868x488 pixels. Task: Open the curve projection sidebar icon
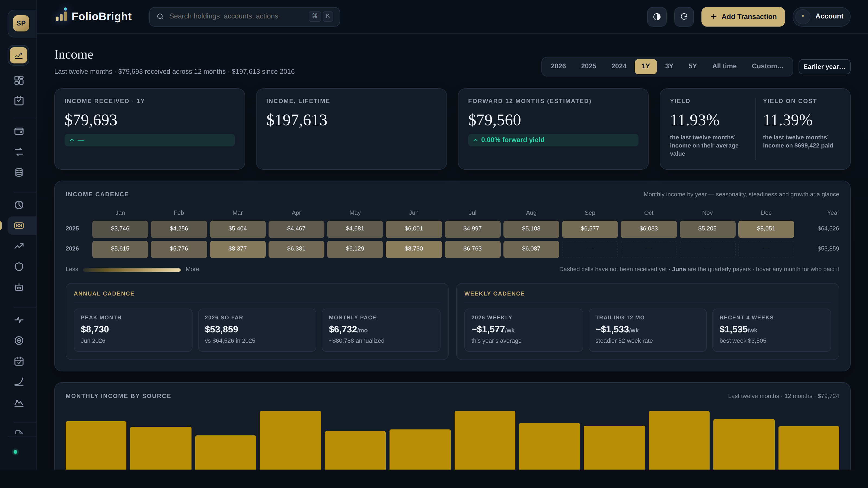tap(19, 382)
